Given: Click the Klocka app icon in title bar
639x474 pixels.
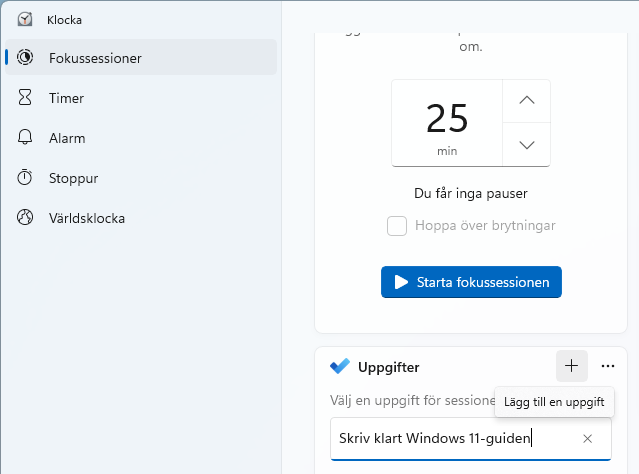Looking at the screenshot, I should click(25, 19).
